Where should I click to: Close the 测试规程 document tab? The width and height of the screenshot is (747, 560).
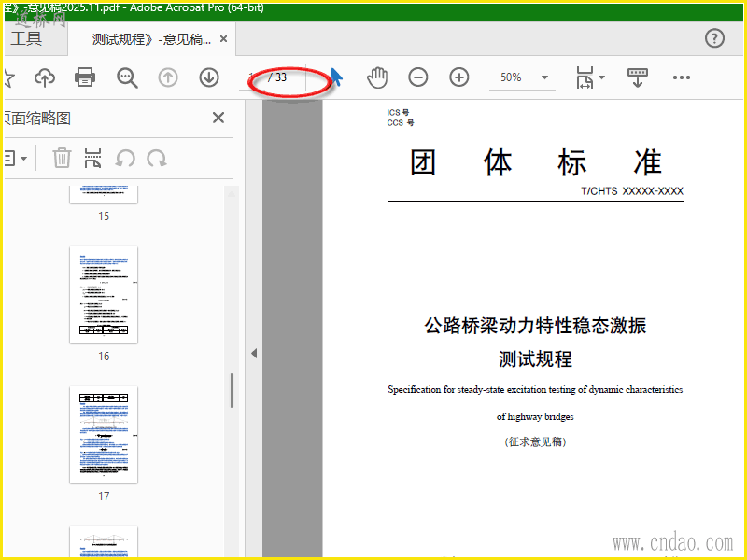pyautogui.click(x=223, y=39)
